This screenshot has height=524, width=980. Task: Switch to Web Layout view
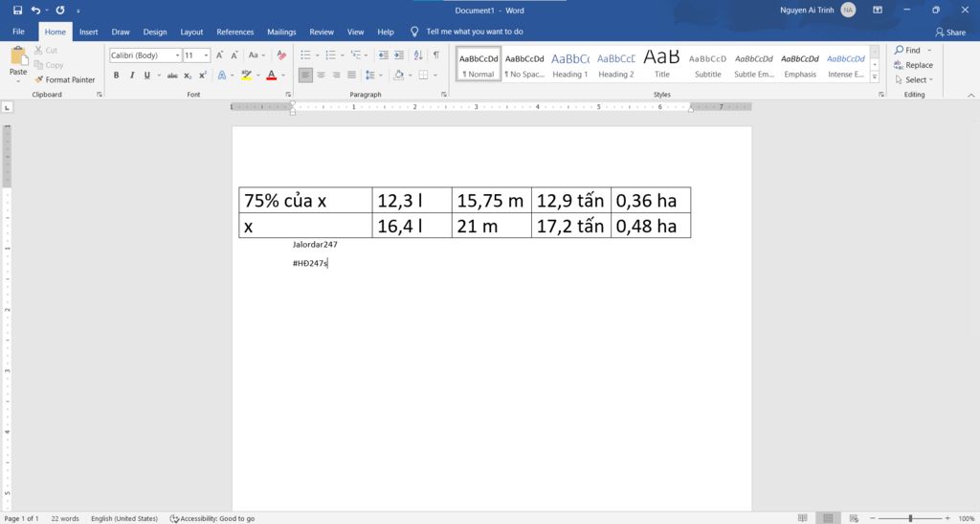(x=854, y=518)
